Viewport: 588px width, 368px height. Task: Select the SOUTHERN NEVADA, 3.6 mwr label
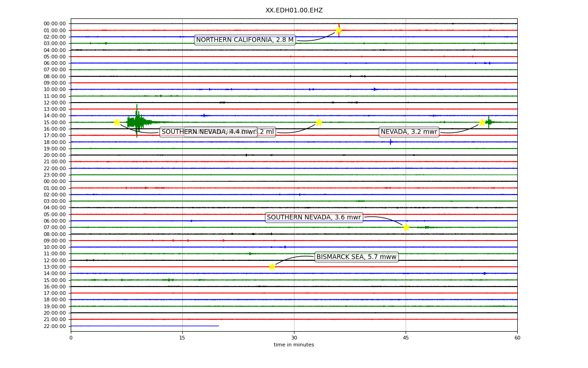coord(314,218)
